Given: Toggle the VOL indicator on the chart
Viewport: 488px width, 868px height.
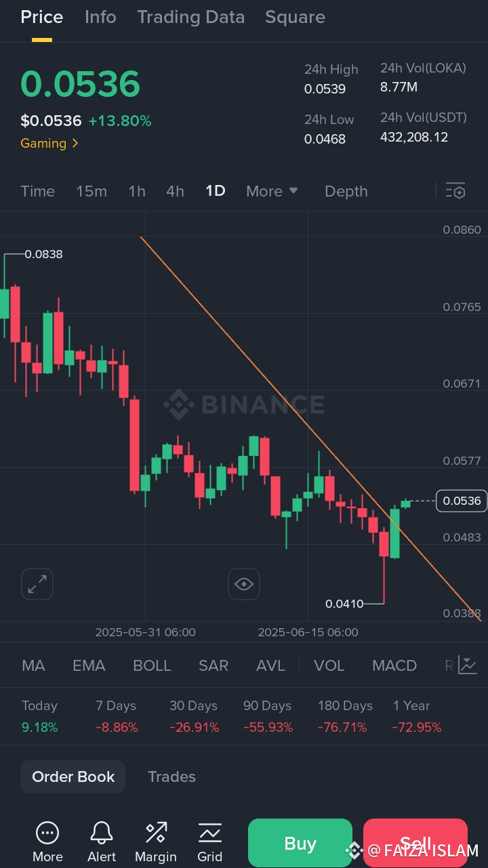Looking at the screenshot, I should pos(329,665).
